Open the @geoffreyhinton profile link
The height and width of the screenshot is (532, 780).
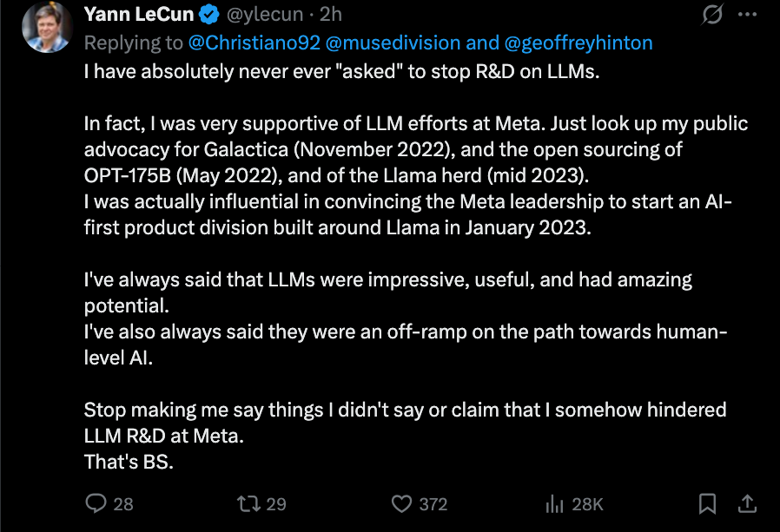[578, 43]
